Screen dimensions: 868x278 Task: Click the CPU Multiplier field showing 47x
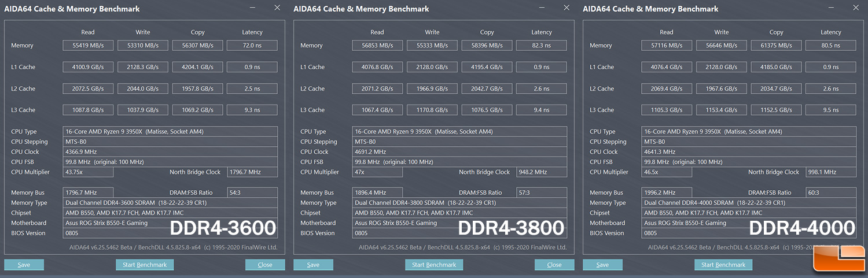[x=377, y=172]
